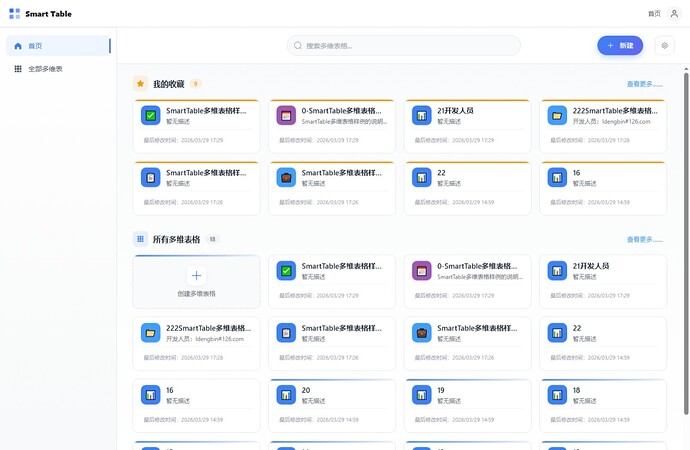Open settings gear next to 新建 button
Screen dimensions: 690x450
[664, 45]
